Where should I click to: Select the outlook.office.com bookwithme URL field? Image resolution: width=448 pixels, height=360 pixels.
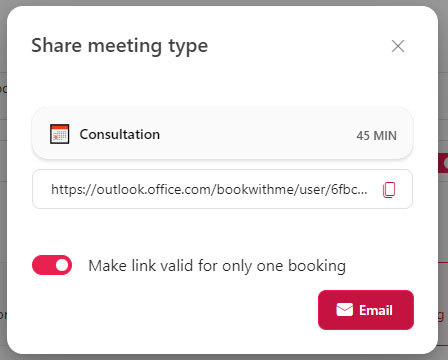[222, 189]
